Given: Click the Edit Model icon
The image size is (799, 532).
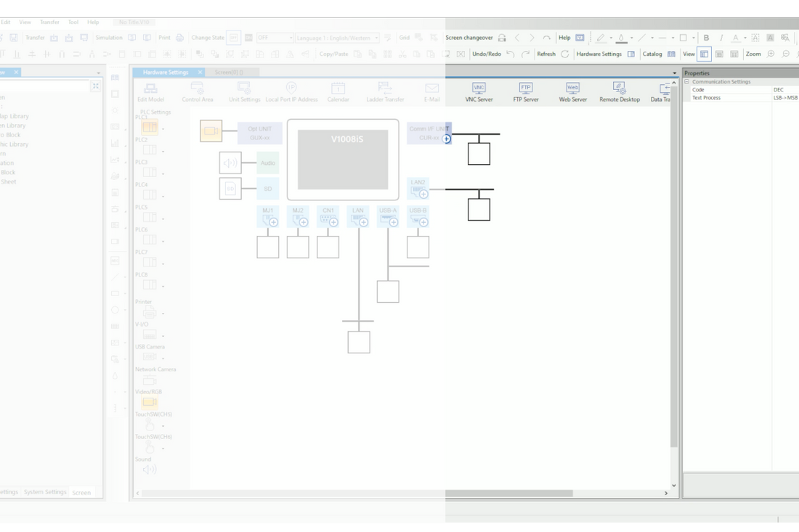Looking at the screenshot, I should point(150,91).
